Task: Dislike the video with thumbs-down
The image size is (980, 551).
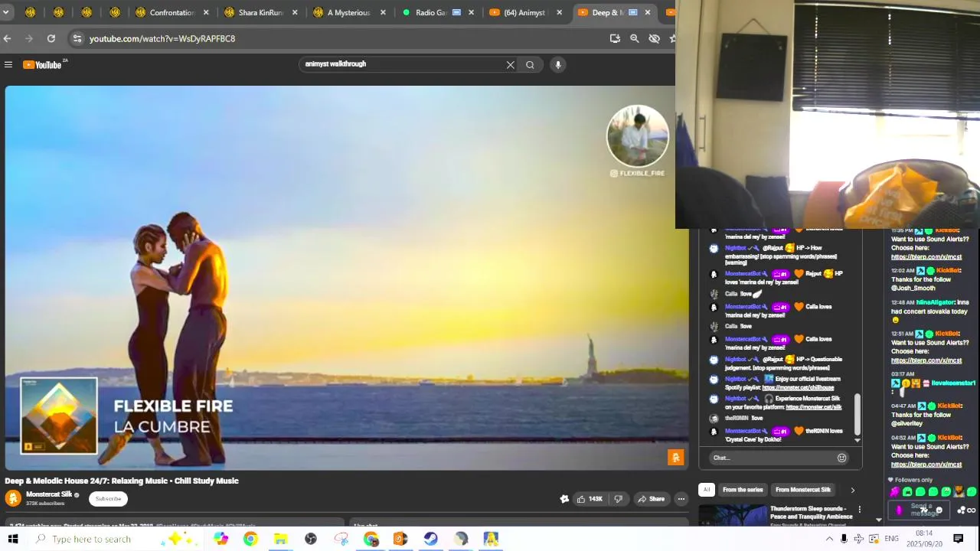Action: point(618,499)
